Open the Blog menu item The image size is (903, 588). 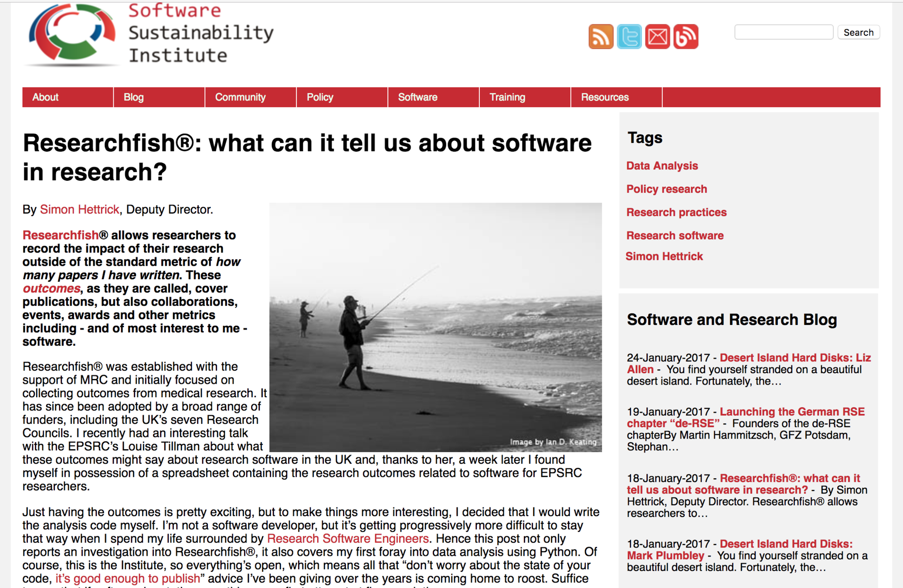pos(133,97)
